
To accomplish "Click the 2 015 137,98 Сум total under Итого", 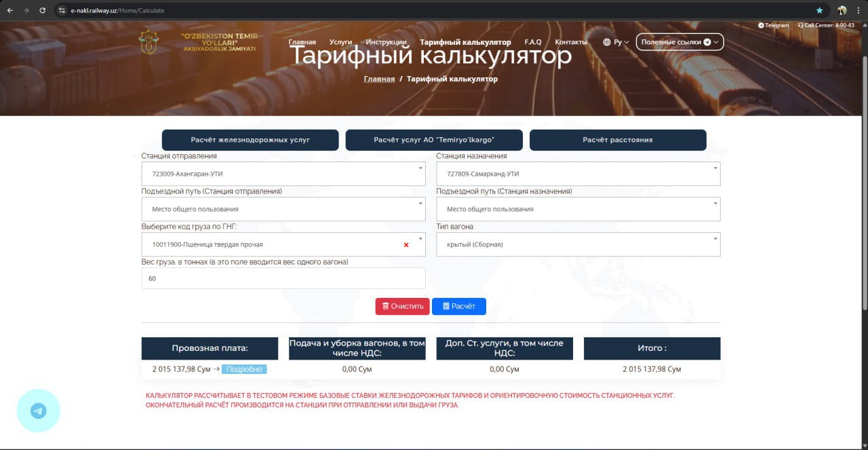I will pos(652,369).
